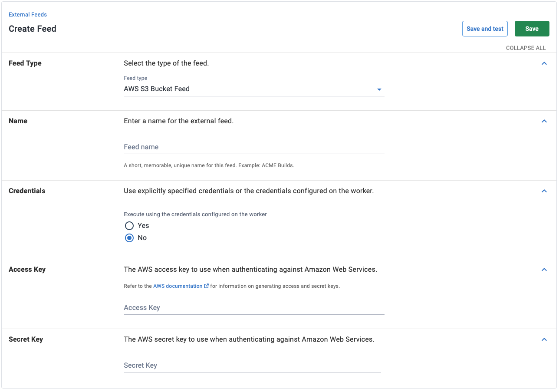Select the No radio button
Image resolution: width=559 pixels, height=392 pixels.
coord(129,238)
